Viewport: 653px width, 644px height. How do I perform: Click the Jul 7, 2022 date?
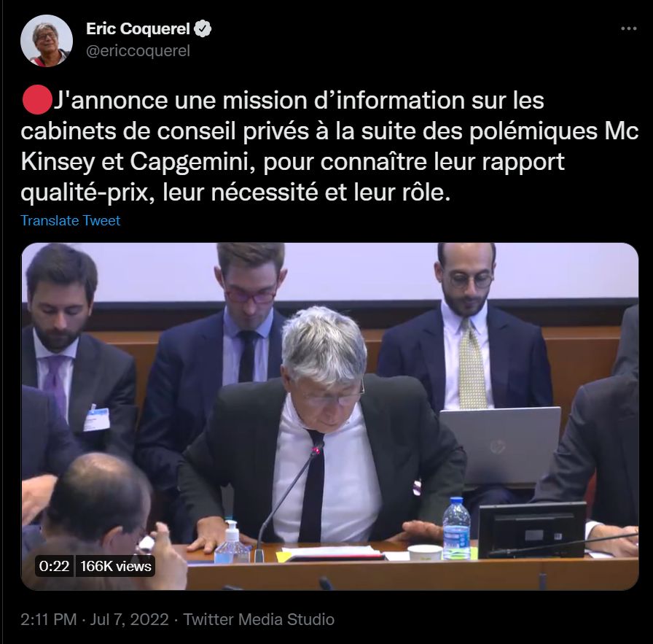coord(130,619)
